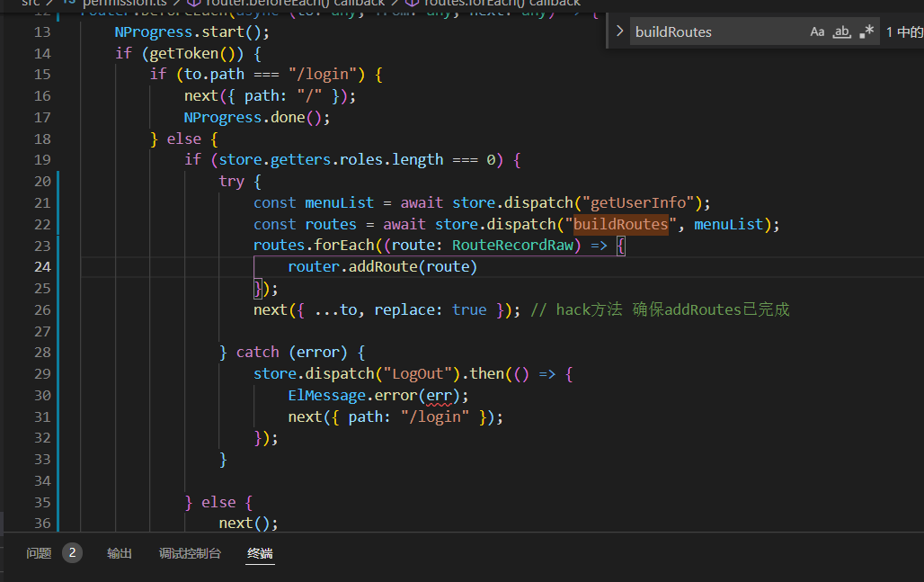Image resolution: width=924 pixels, height=582 pixels.
Task: Click the buildRoutes search input field
Action: tap(710, 31)
